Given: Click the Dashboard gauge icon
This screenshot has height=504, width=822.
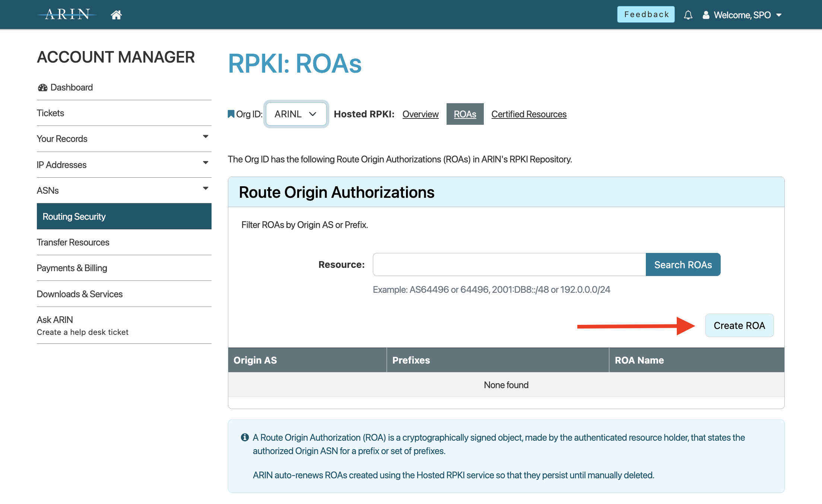Looking at the screenshot, I should pos(42,88).
